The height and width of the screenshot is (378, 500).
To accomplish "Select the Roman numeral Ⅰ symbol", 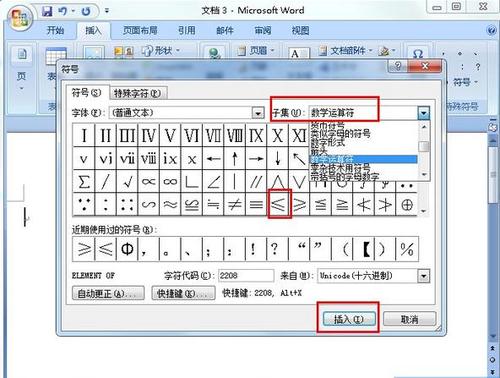I will [x=83, y=135].
